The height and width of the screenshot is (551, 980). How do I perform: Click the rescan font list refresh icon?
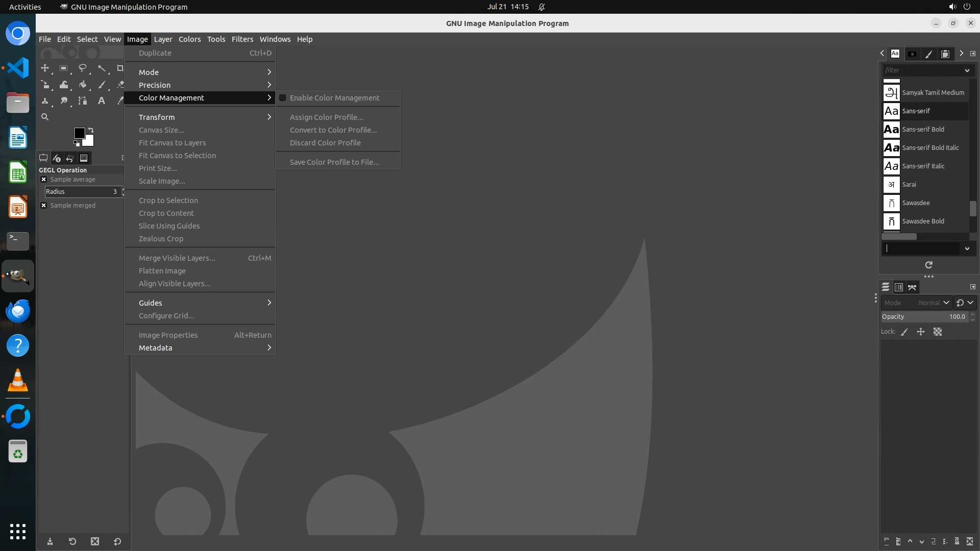click(928, 265)
